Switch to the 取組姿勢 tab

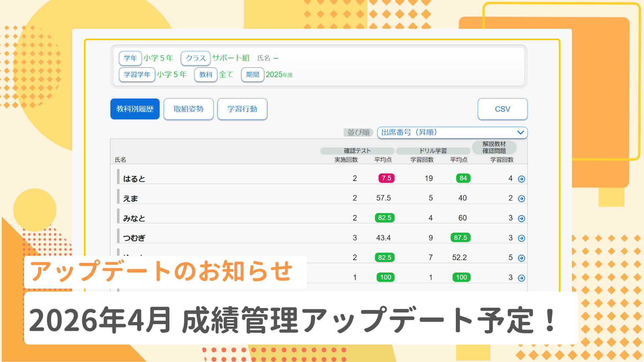[189, 109]
